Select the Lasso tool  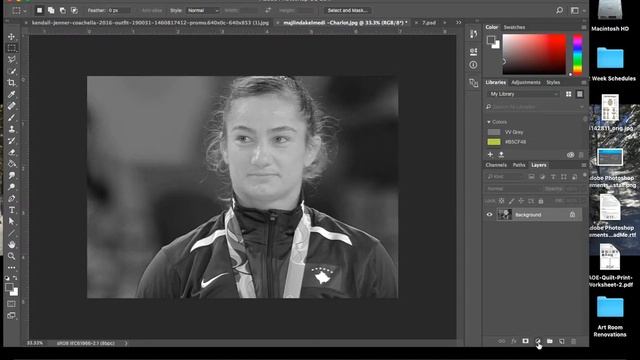point(11,60)
